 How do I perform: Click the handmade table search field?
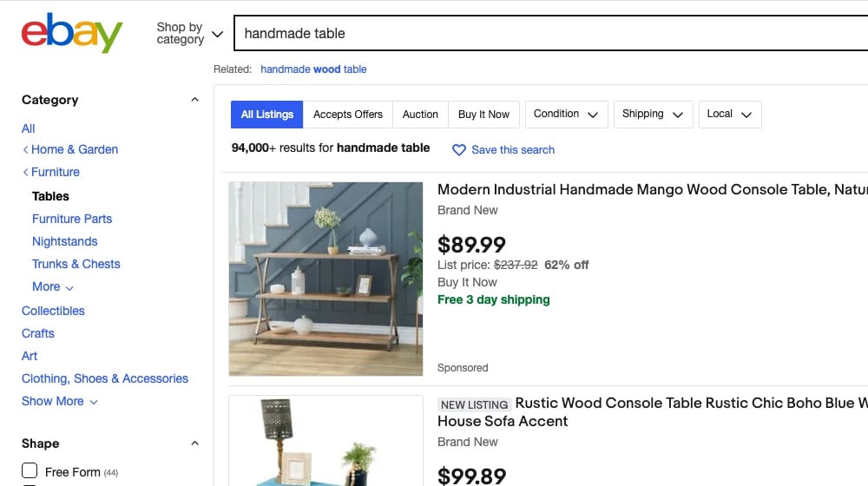(551, 33)
